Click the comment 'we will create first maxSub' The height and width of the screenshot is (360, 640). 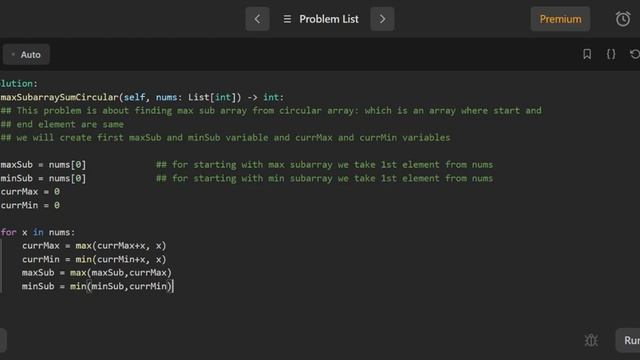[225, 138]
